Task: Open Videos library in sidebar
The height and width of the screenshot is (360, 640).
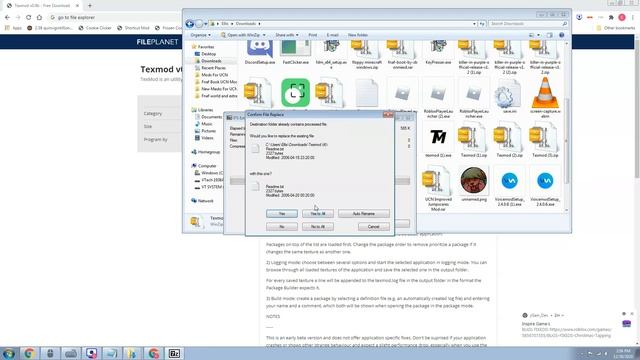Action: click(x=207, y=138)
